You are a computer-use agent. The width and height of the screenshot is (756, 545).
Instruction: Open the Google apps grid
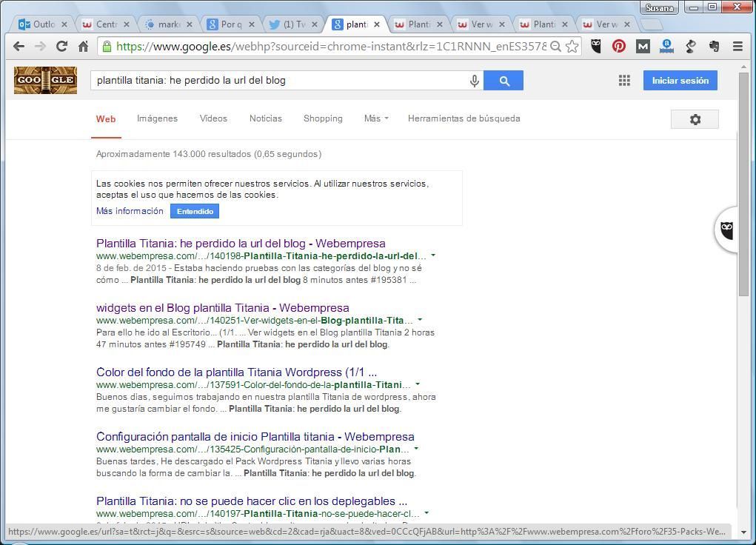click(x=624, y=81)
